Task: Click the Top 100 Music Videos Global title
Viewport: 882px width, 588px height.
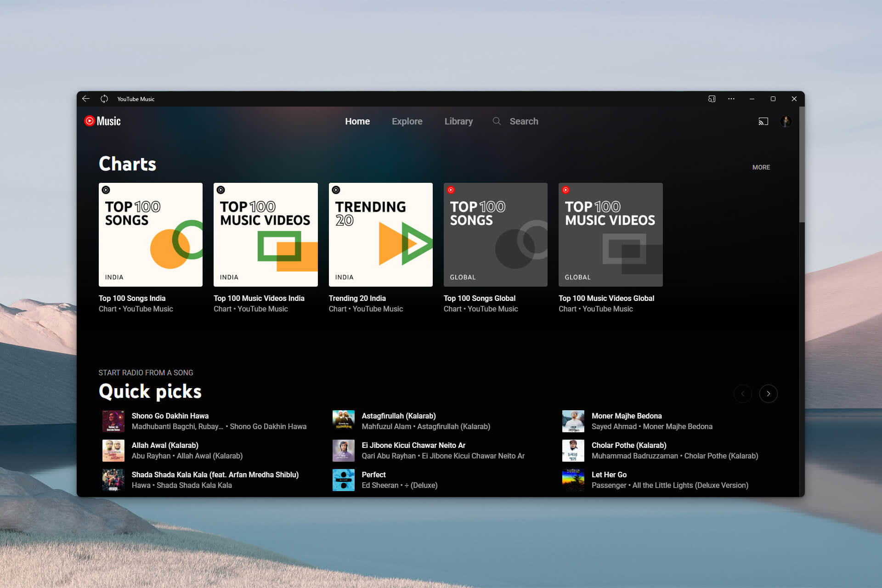Action: point(606,298)
